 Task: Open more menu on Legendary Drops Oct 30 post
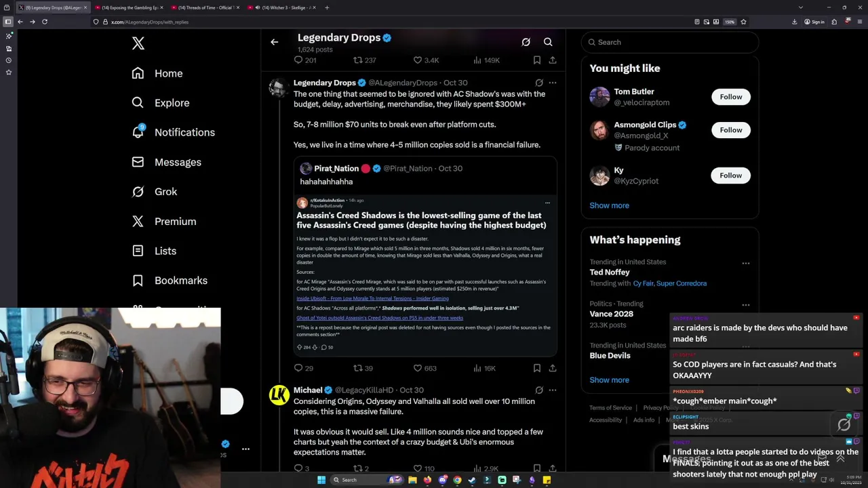(x=552, y=83)
